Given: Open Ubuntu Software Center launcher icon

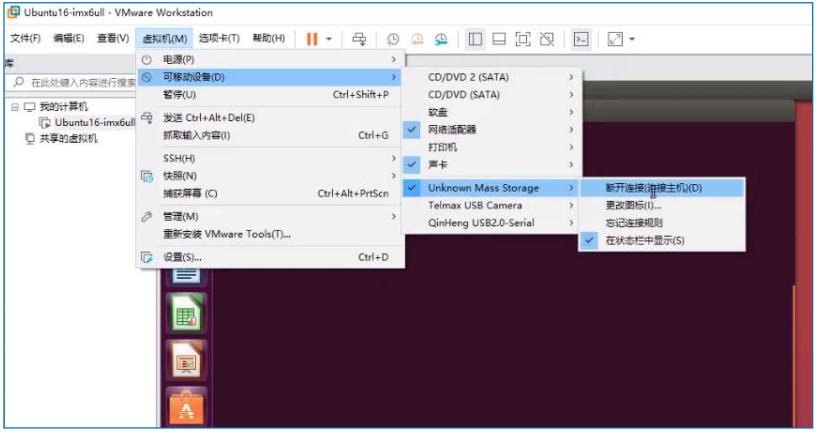Looking at the screenshot, I should (x=186, y=407).
